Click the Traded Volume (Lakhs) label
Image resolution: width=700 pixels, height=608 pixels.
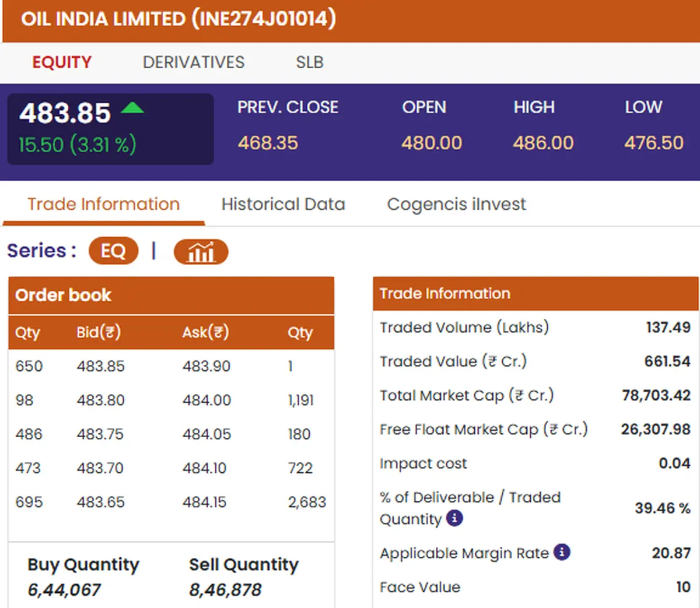(x=464, y=327)
